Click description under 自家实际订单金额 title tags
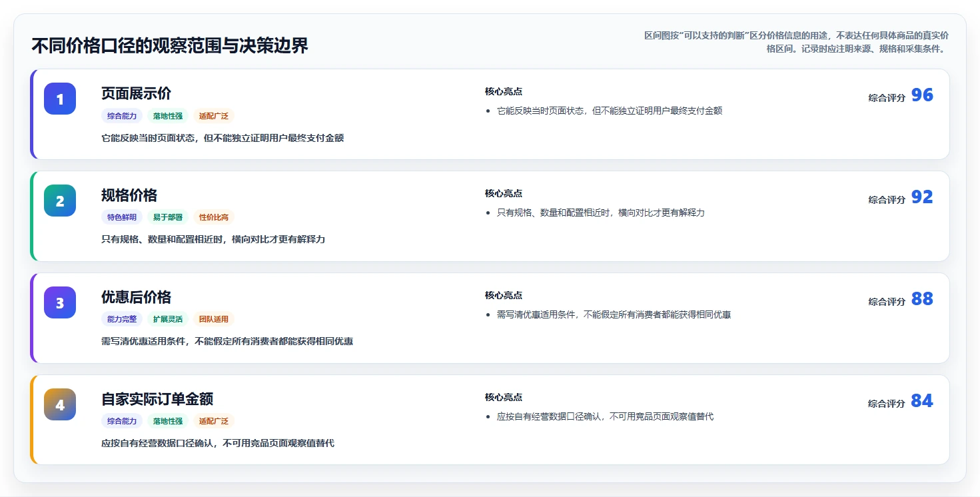Viewport: 980px width, 497px height. point(218,443)
